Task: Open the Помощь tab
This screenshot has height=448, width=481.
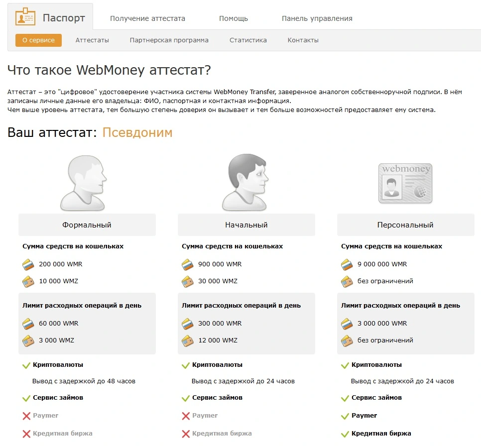Action: tap(234, 19)
